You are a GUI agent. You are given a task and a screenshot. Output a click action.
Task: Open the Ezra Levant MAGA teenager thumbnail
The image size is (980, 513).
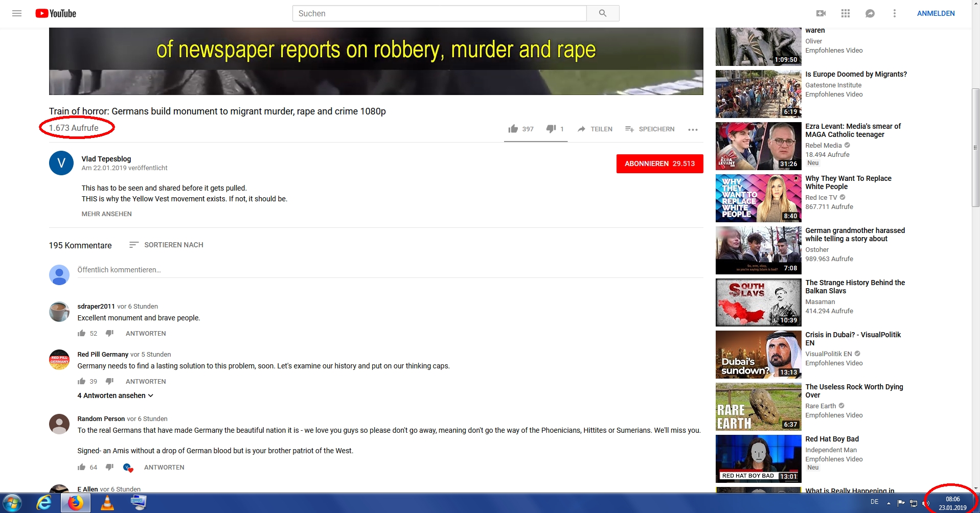[758, 146]
